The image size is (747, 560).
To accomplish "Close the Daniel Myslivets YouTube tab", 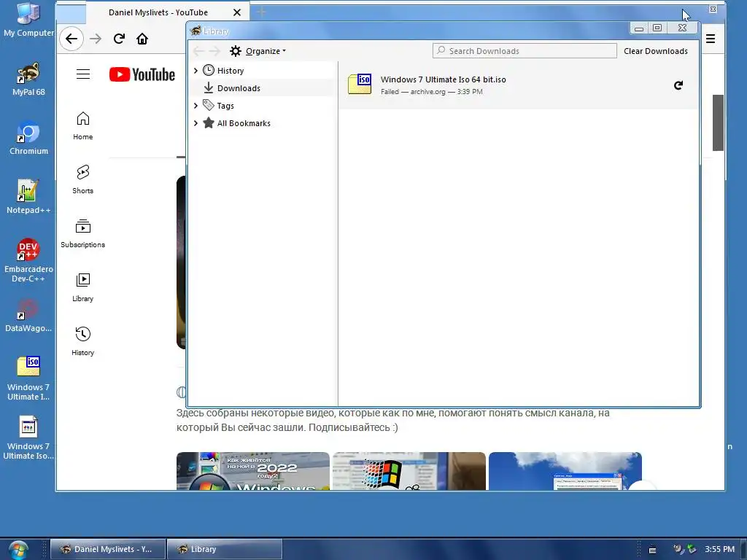I will (x=237, y=12).
